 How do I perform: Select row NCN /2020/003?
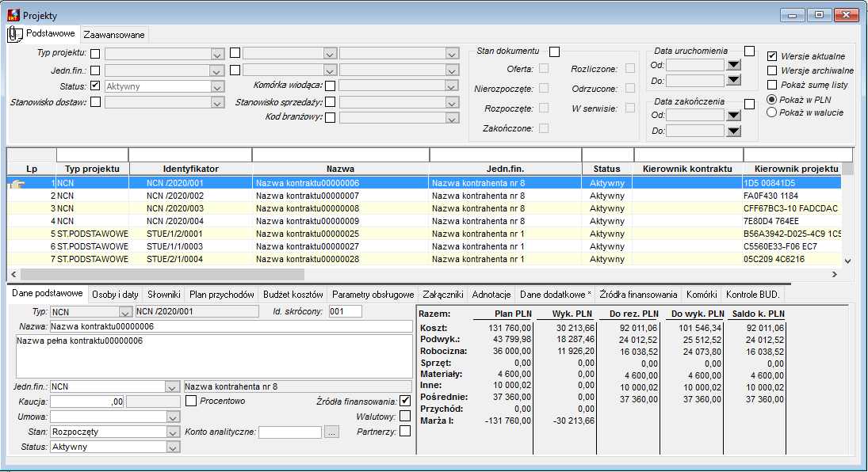click(424, 208)
